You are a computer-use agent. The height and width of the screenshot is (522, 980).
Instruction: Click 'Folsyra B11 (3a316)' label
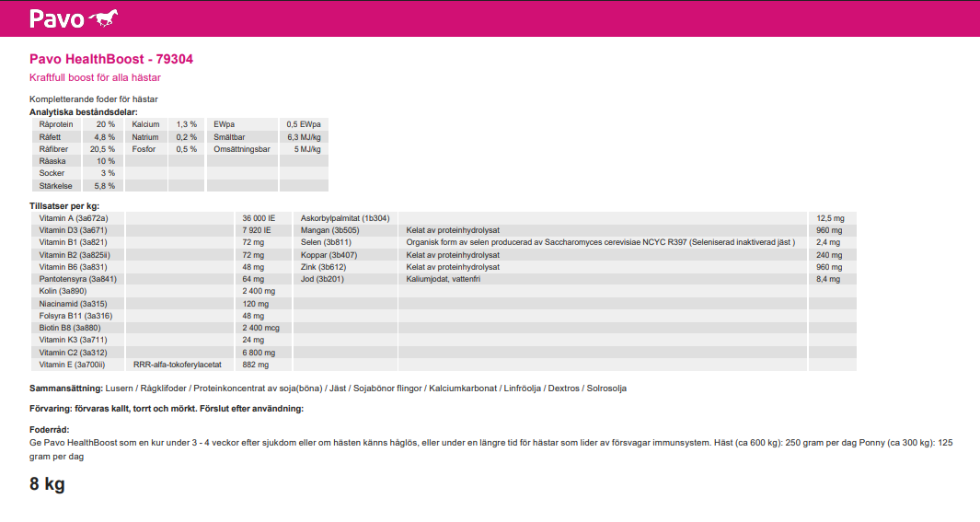[x=75, y=316]
